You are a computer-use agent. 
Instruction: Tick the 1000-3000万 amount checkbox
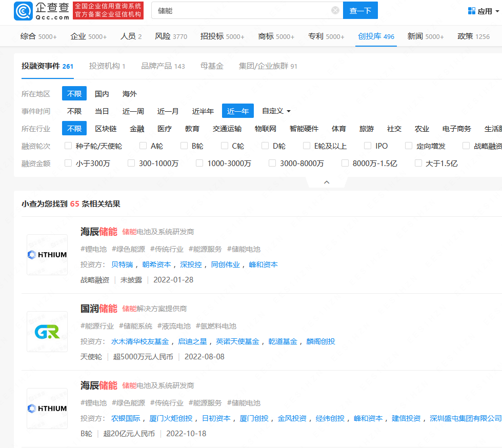click(199, 163)
